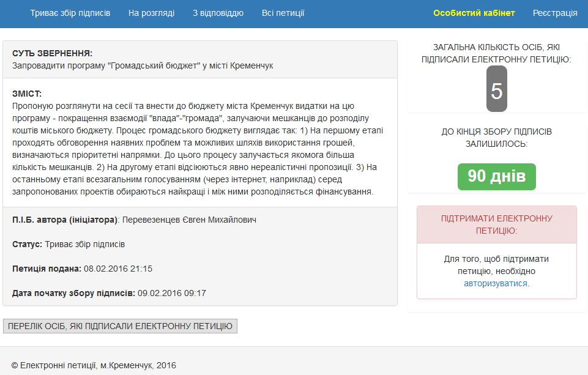Select the petition title about "Громадський бюджет"
The height and width of the screenshot is (375, 588).
tap(143, 65)
